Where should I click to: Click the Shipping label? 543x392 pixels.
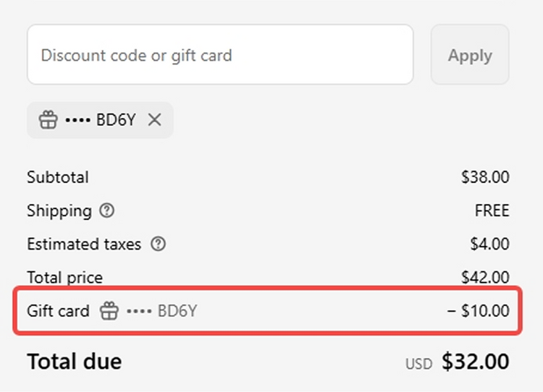pyautogui.click(x=59, y=211)
